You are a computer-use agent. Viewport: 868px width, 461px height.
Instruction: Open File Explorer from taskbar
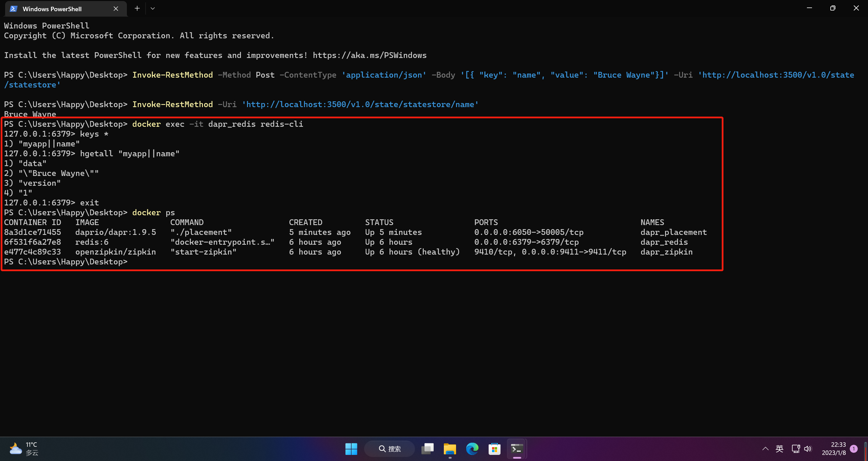pyautogui.click(x=450, y=449)
